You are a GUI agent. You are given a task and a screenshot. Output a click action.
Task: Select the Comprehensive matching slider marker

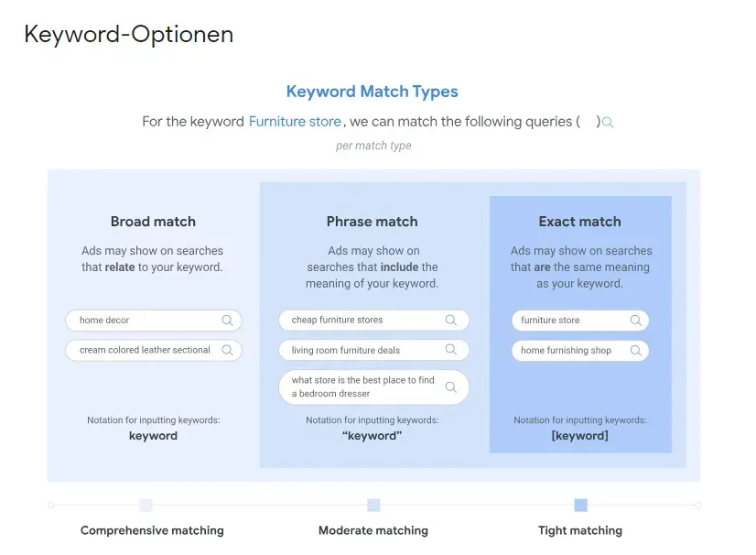click(x=146, y=506)
